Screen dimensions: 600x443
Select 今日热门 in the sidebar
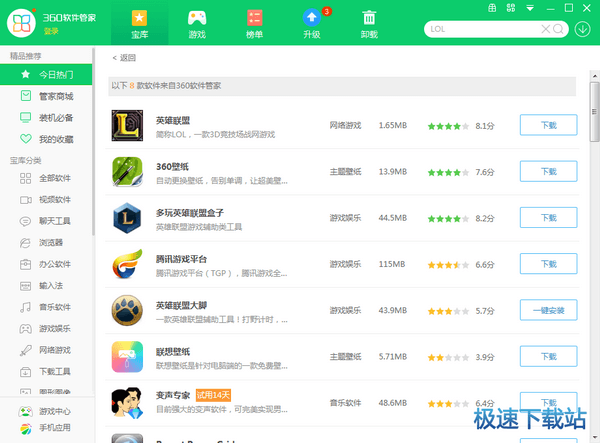click(46, 74)
